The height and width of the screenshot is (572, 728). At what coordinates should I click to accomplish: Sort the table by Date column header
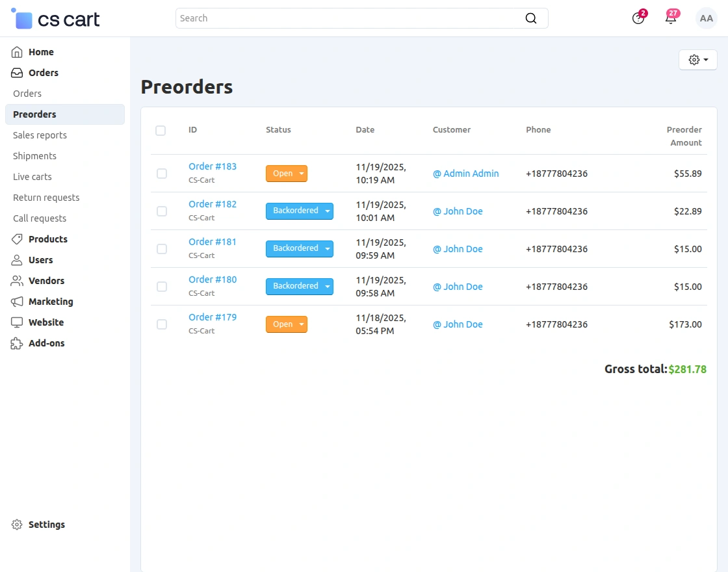(x=365, y=130)
